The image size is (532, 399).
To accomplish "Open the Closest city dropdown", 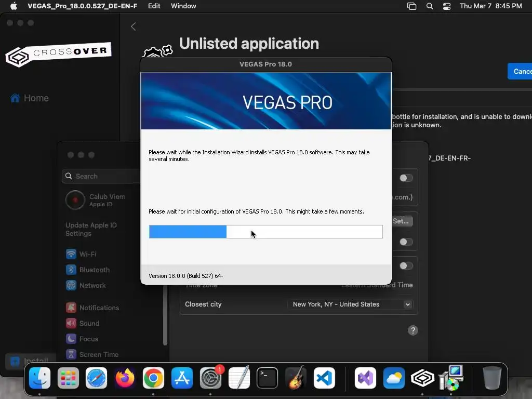I will pos(350,304).
